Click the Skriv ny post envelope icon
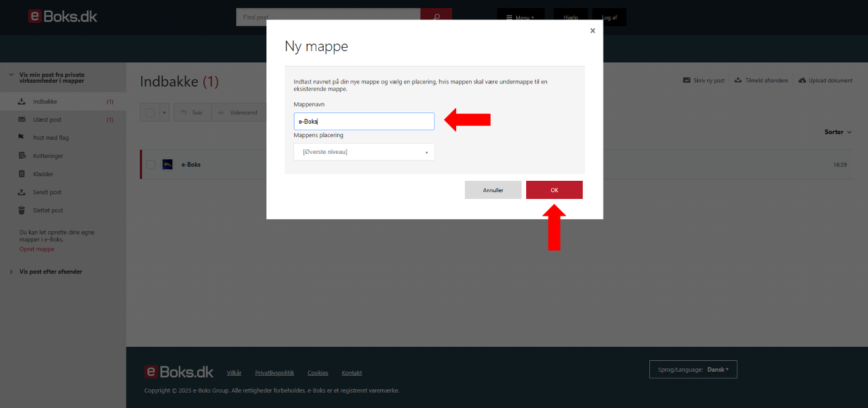868x408 pixels. pos(686,81)
